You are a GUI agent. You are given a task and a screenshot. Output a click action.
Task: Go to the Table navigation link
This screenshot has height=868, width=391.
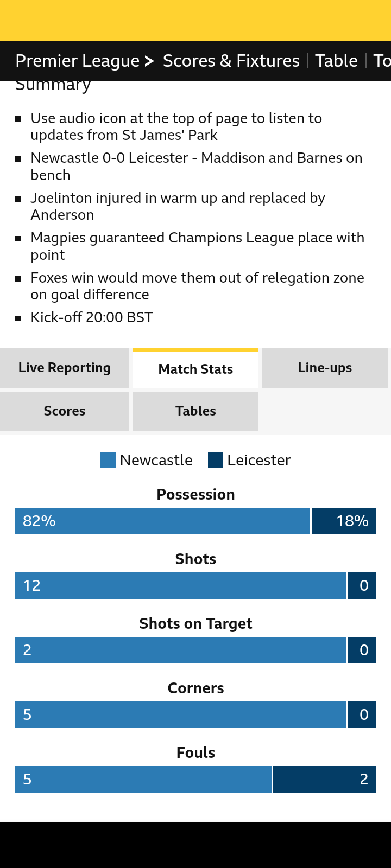point(336,61)
